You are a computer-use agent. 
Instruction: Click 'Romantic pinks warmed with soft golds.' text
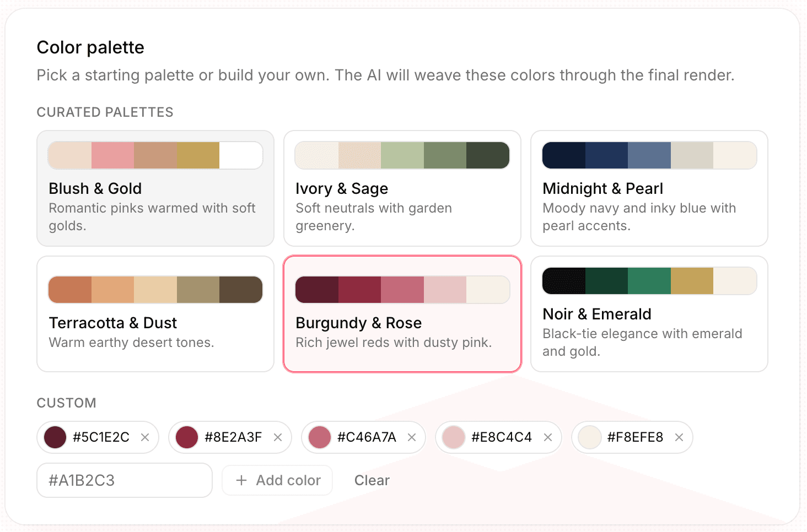pos(152,217)
